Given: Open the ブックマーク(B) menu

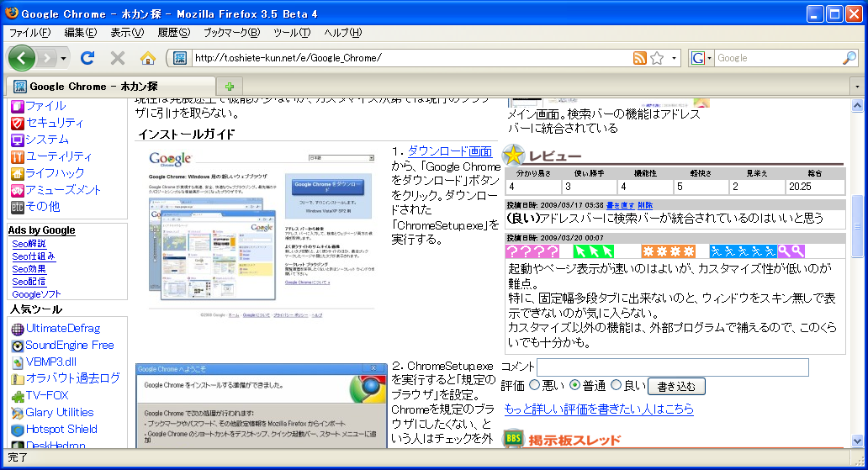Looking at the screenshot, I should coord(231,33).
